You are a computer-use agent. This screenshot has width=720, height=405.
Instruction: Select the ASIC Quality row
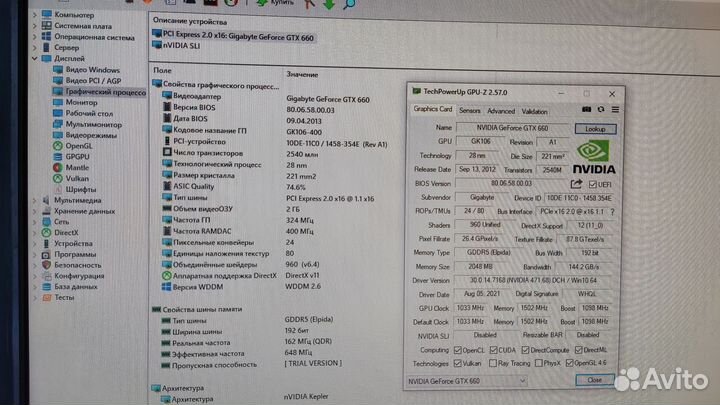click(193, 186)
